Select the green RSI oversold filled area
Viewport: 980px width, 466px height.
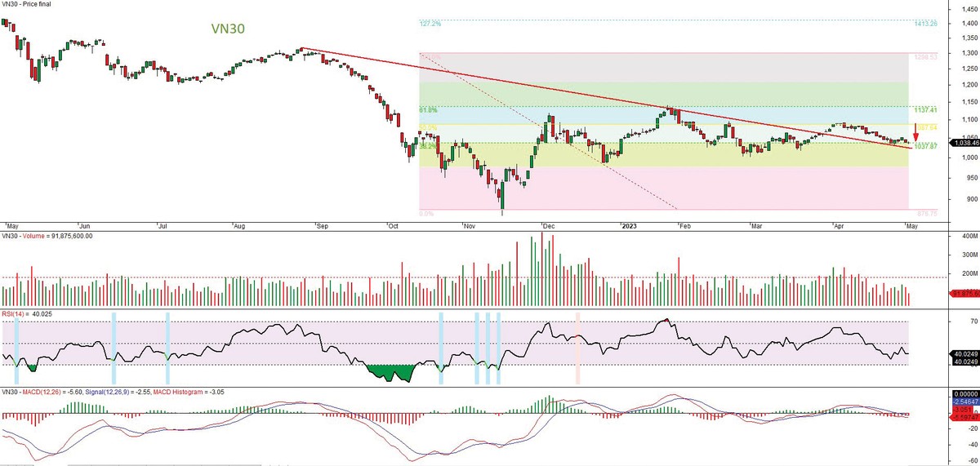[x=390, y=374]
